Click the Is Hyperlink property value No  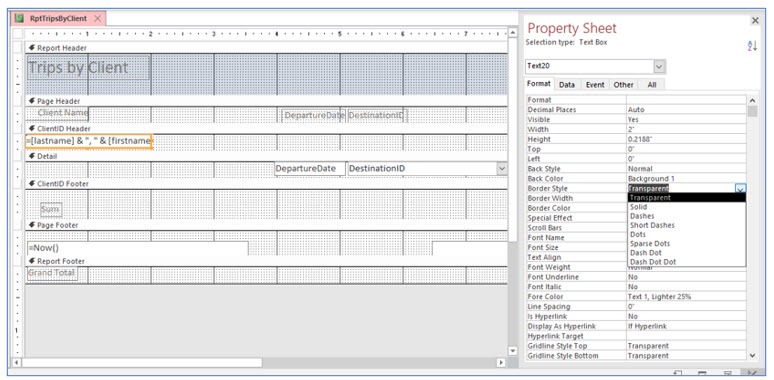[x=686, y=316]
